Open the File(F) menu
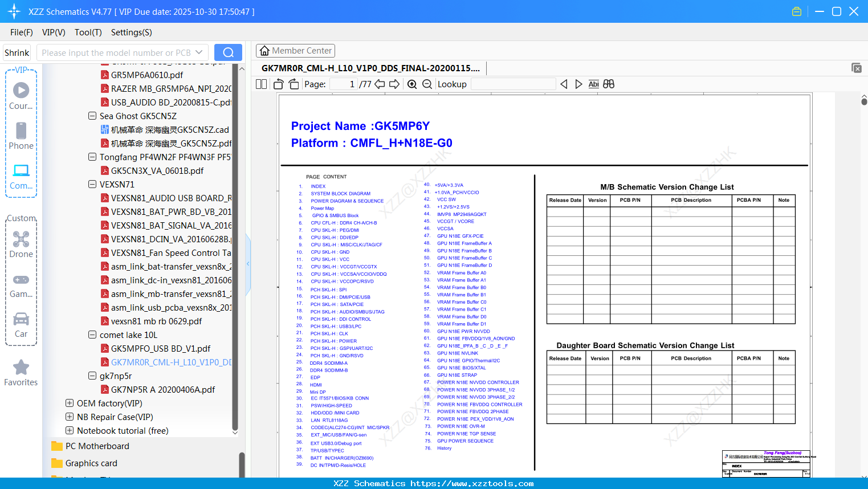 (x=22, y=32)
